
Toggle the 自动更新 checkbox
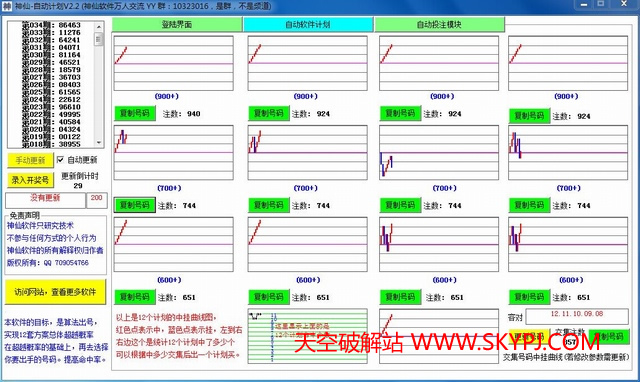tap(60, 160)
